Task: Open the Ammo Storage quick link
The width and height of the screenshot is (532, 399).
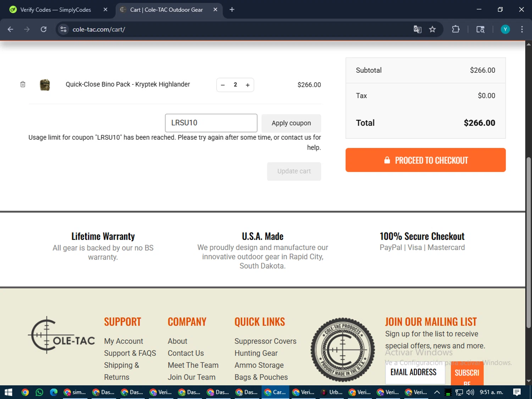Action: point(259,365)
